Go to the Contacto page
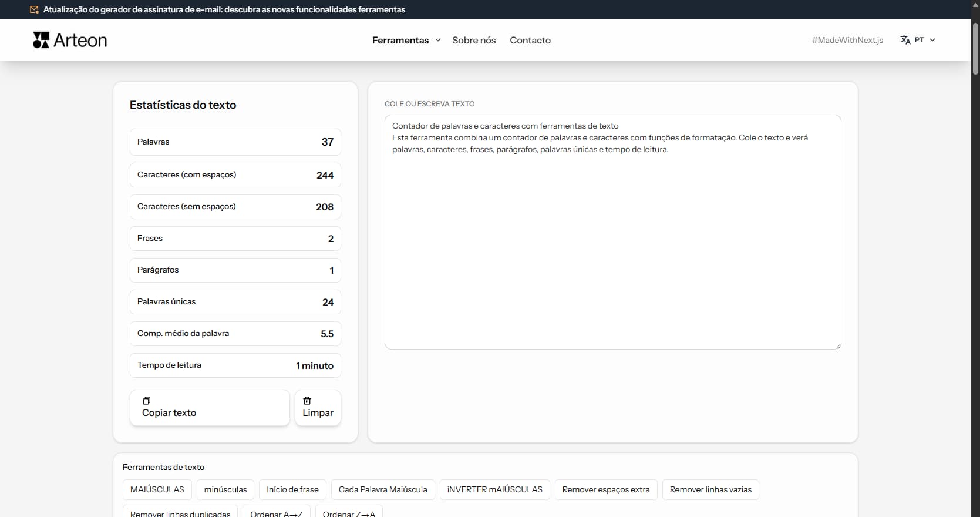 [530, 40]
